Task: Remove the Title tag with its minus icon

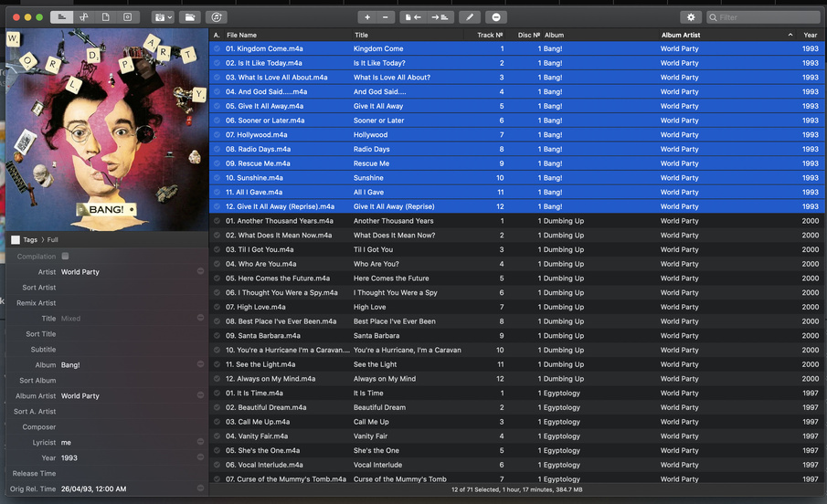Action: click(x=200, y=318)
